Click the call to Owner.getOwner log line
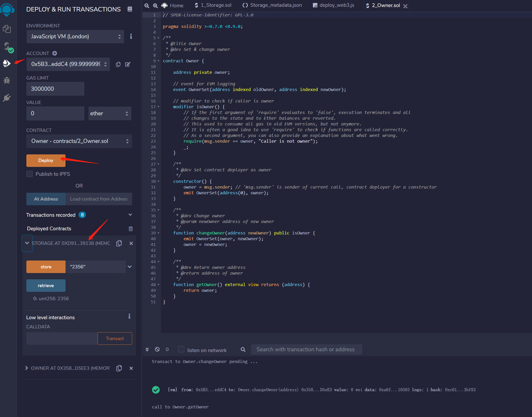 (x=180, y=407)
